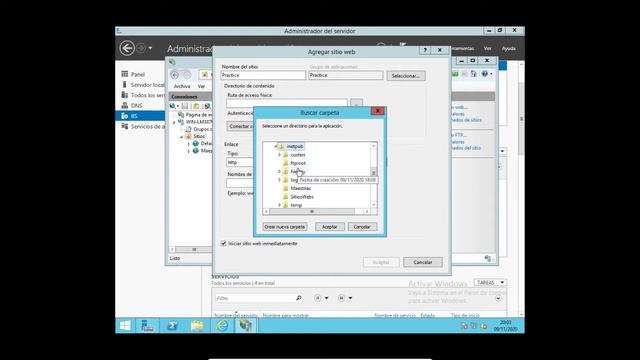This screenshot has width=640, height=360.
Task: Click the folder tree vertical scrollbar thumb
Action: coord(373,171)
